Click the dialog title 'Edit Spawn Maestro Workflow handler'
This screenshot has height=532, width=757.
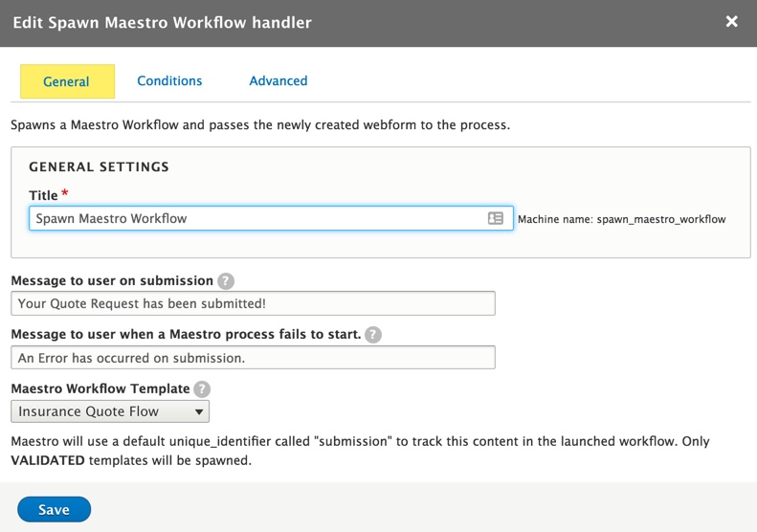coord(163,23)
